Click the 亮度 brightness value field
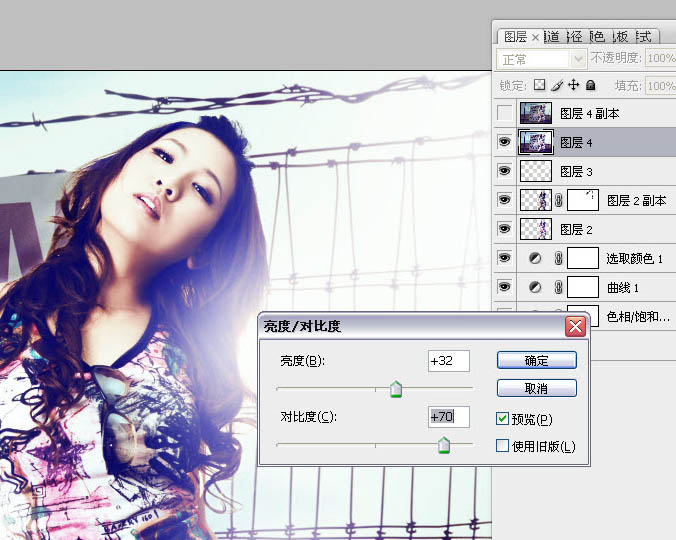This screenshot has height=540, width=676. 448,361
